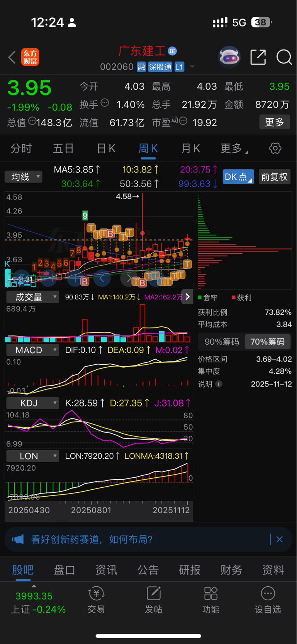The width and height of the screenshot is (297, 644).
Task: Tap the 说明 info icon
Action: [x=219, y=384]
